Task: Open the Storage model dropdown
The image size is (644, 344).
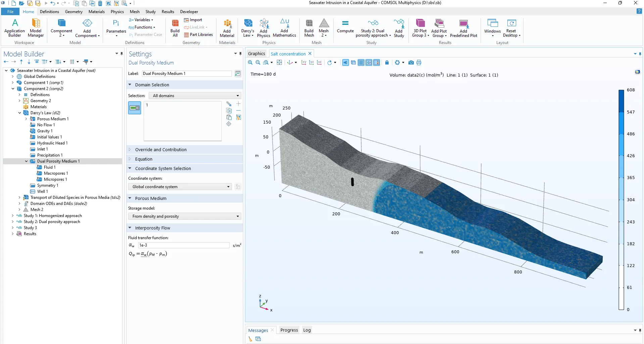Action: pyautogui.click(x=185, y=216)
